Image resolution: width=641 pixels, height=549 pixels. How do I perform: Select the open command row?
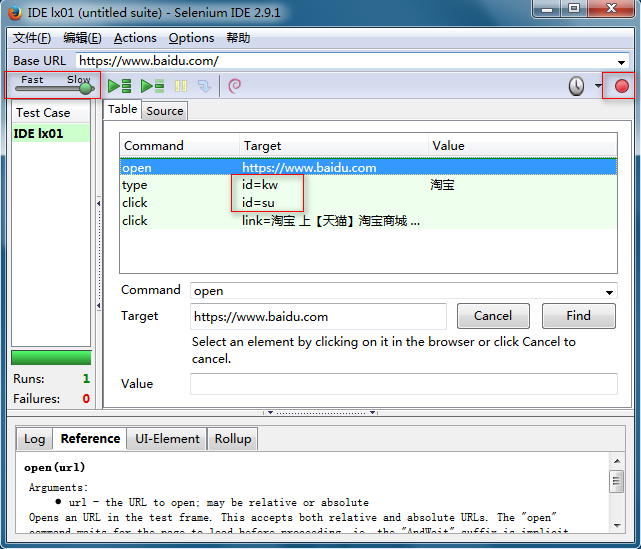coord(368,168)
